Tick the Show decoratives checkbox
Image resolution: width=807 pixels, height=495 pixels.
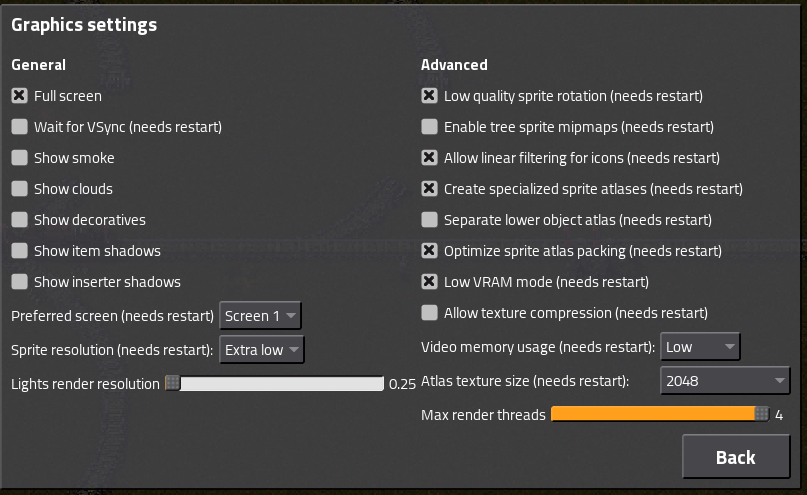point(20,220)
